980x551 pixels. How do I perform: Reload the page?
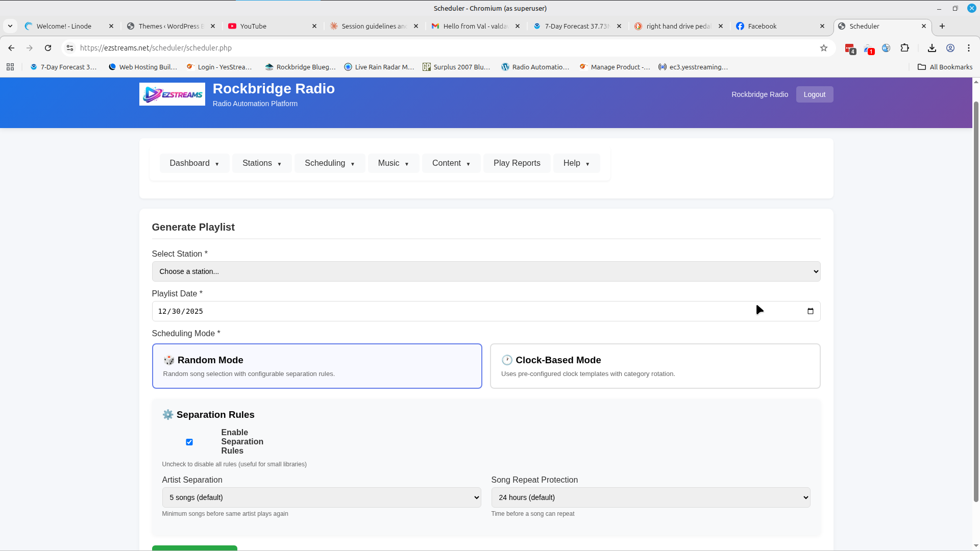tap(48, 48)
